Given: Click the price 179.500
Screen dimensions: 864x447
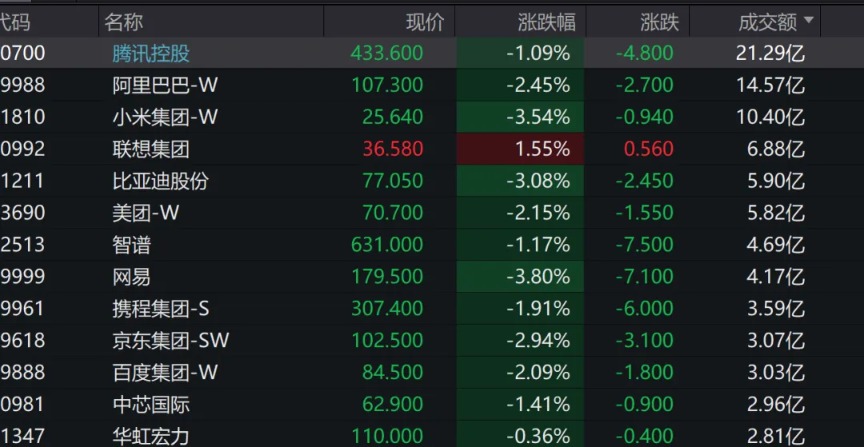Looking at the screenshot, I should (387, 277).
